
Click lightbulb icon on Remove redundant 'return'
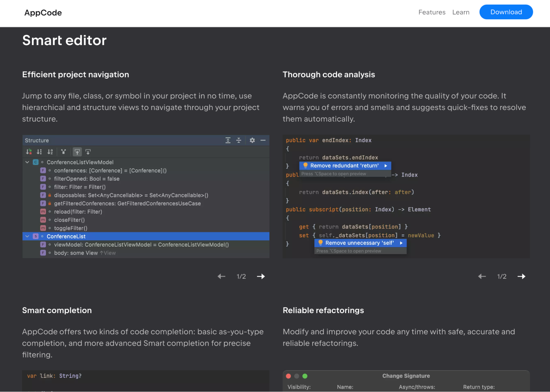[305, 165]
